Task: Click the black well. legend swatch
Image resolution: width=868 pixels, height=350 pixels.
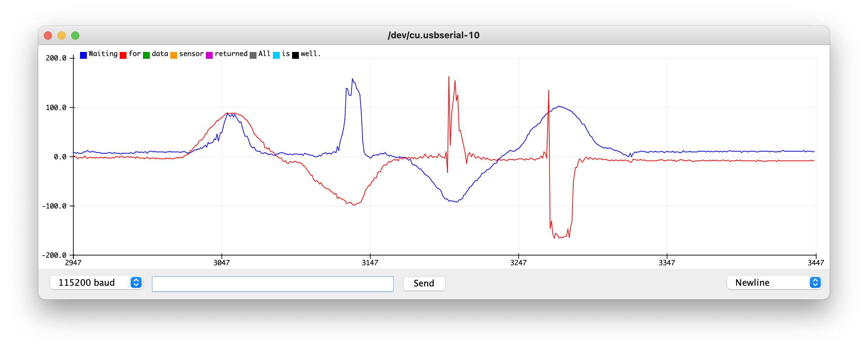Action: pyautogui.click(x=295, y=55)
